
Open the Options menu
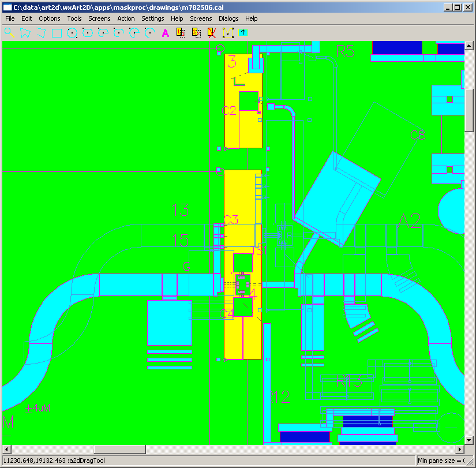(50, 18)
